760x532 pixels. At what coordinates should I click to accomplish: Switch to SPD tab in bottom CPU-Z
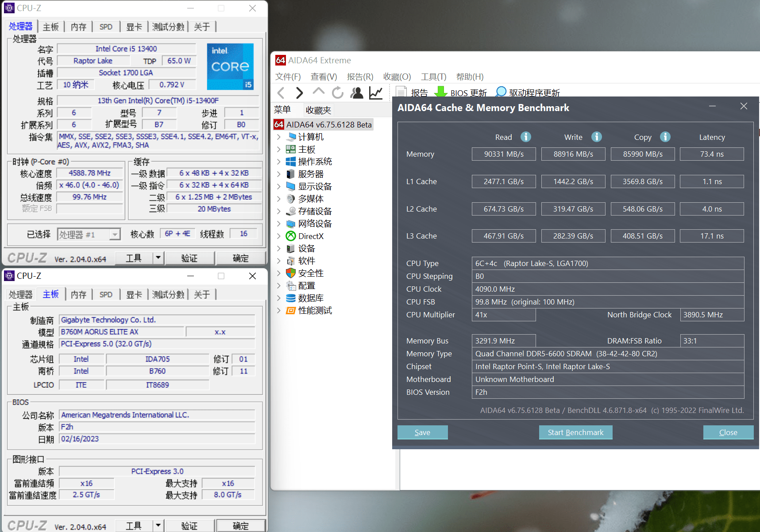click(x=106, y=294)
